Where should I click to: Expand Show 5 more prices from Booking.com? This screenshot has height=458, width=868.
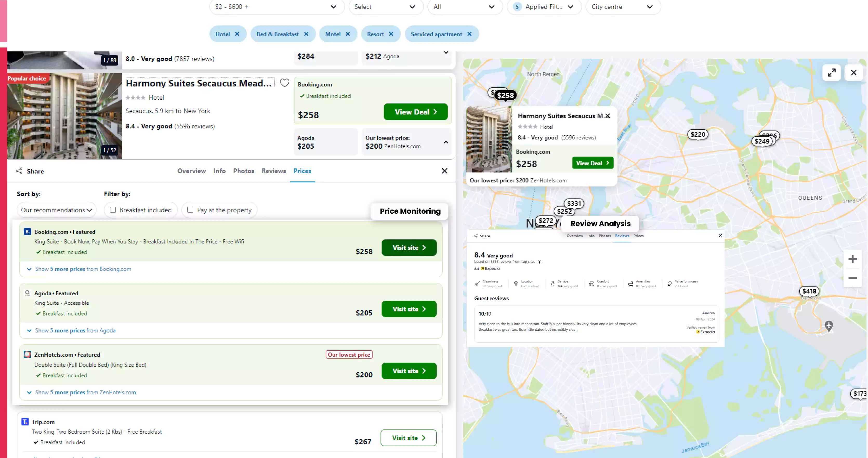click(83, 269)
